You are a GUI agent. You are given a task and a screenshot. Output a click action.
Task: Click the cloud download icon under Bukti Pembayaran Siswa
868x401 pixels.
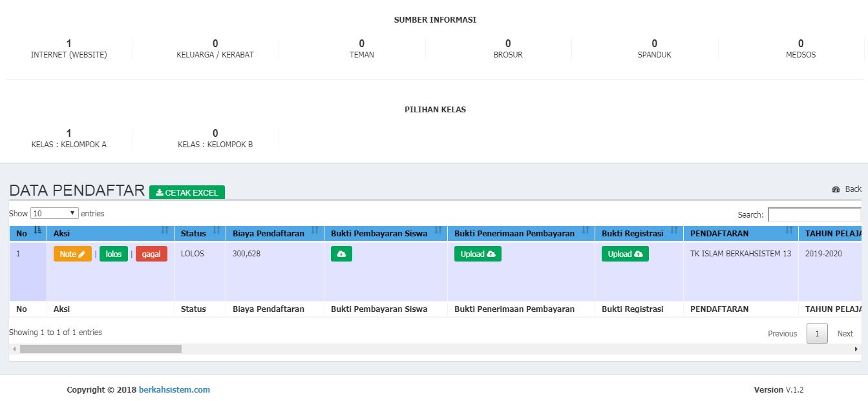pos(341,254)
